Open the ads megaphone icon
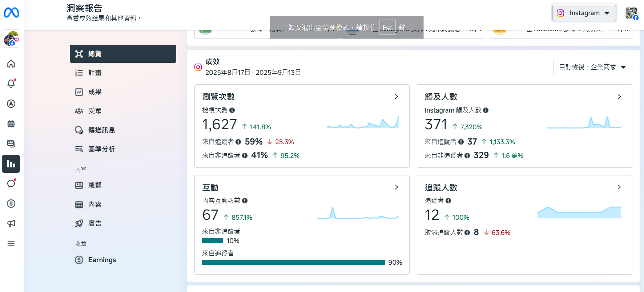Viewport: 644px width, 292px height. pyautogui.click(x=11, y=223)
